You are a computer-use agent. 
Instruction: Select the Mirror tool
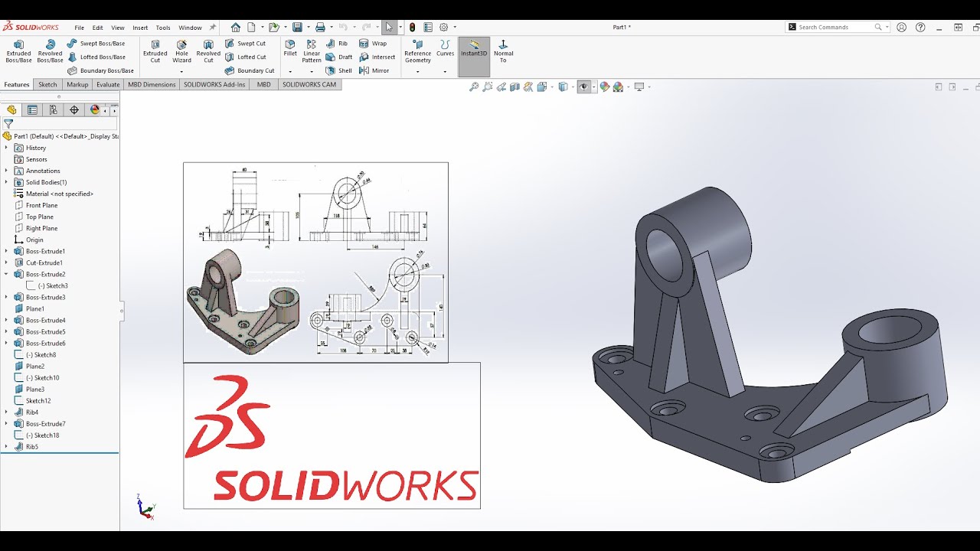(x=374, y=70)
